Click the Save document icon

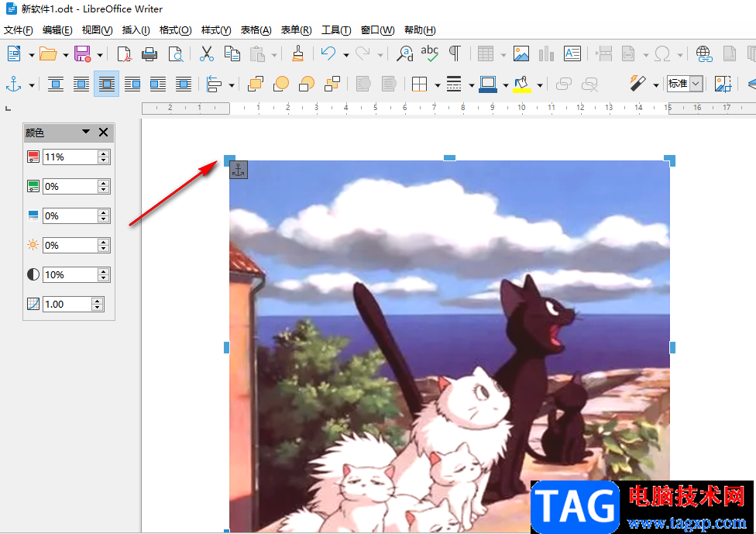point(82,54)
